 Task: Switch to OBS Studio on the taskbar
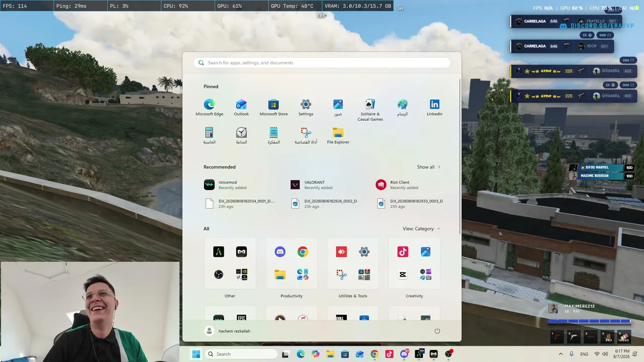click(x=448, y=354)
